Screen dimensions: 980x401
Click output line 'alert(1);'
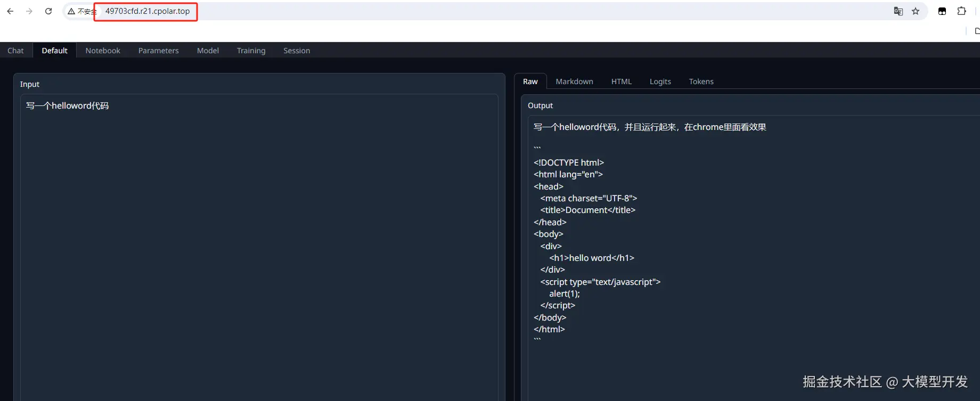click(565, 293)
